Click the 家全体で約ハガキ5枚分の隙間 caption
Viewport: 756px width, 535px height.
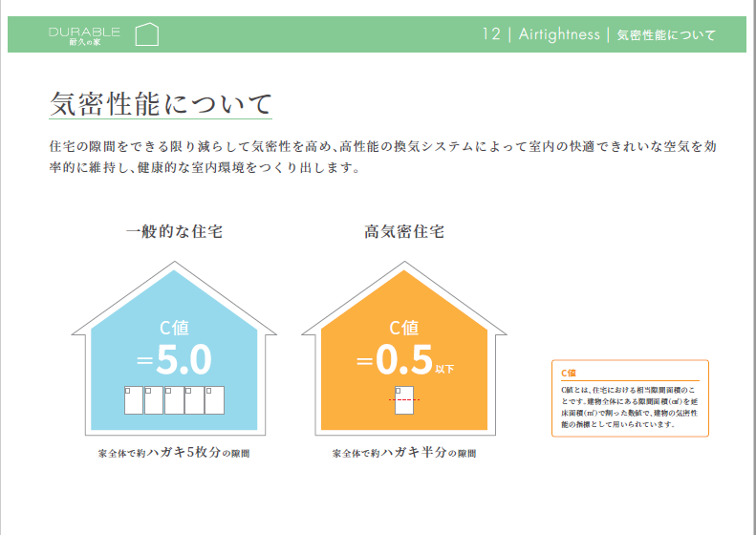point(175,453)
